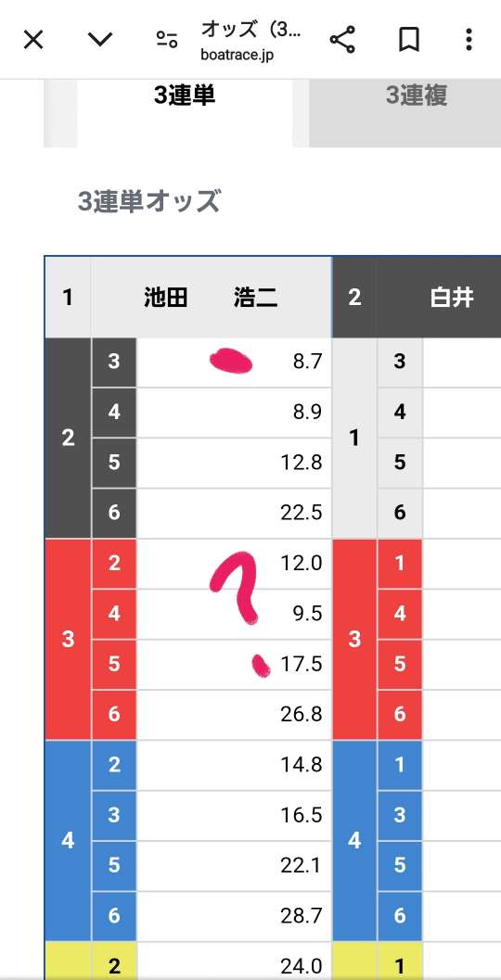This screenshot has width=501, height=980.
Task: Click red second-place 3 cell under 池田
Action: click(68, 640)
